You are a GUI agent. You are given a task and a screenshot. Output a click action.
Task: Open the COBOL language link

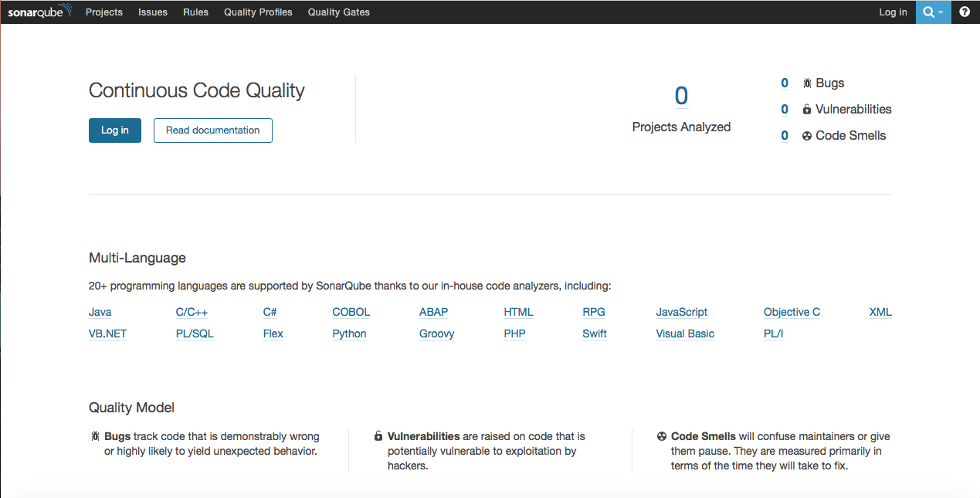click(x=351, y=313)
